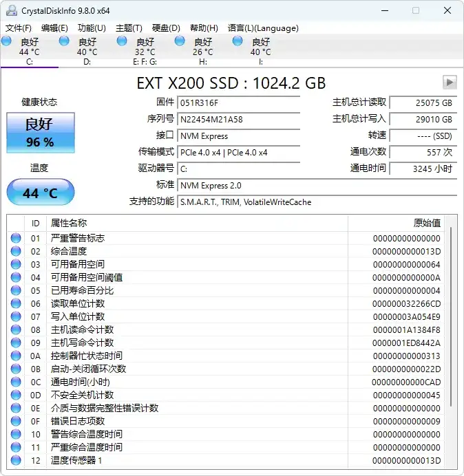Click the SMART attribute list vertical scrollbar
The height and width of the screenshot is (476, 464).
pyautogui.click(x=451, y=316)
